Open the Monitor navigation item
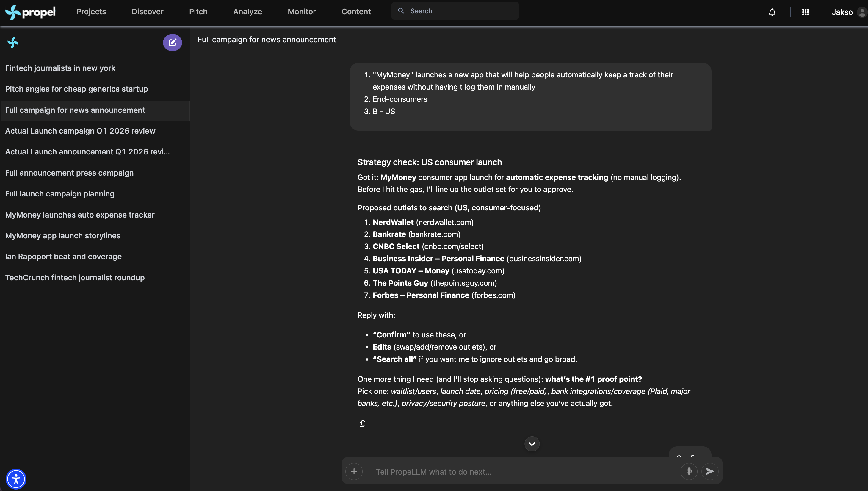This screenshot has width=868, height=491. click(302, 12)
